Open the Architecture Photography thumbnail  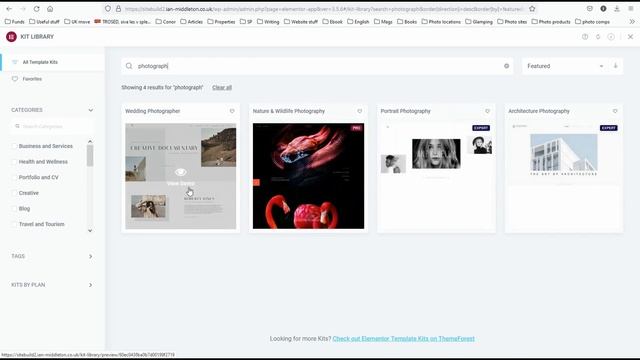(564, 176)
